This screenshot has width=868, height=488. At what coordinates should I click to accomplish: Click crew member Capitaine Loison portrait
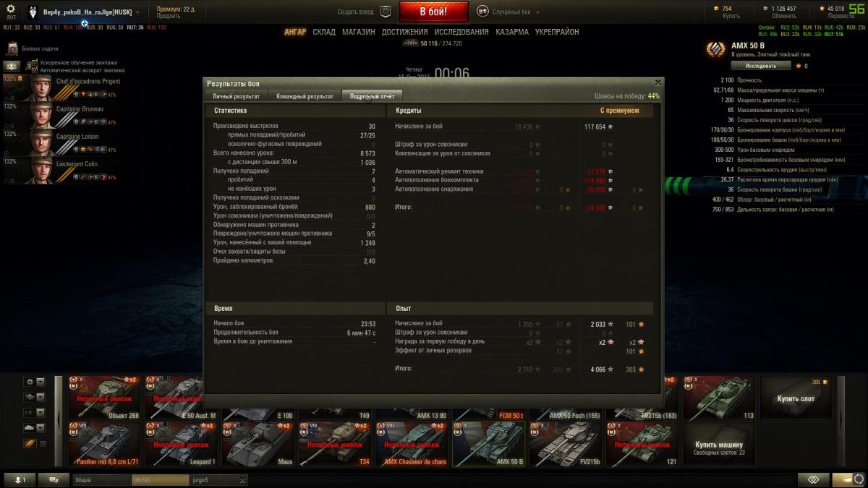click(x=43, y=143)
